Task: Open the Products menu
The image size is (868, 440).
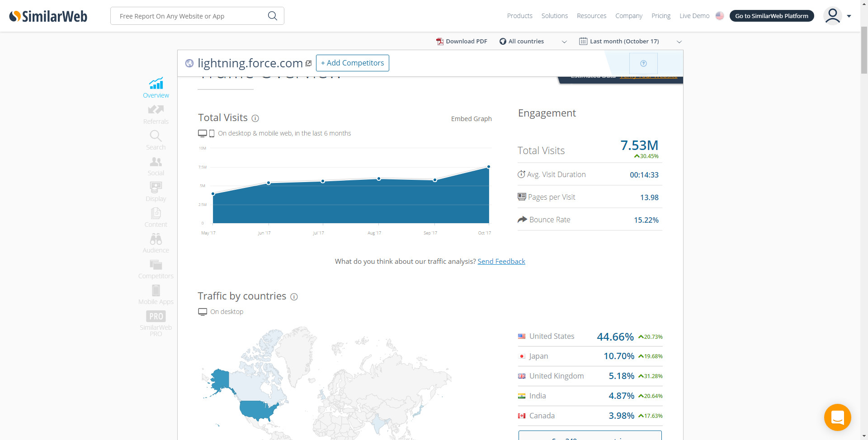Action: point(519,16)
